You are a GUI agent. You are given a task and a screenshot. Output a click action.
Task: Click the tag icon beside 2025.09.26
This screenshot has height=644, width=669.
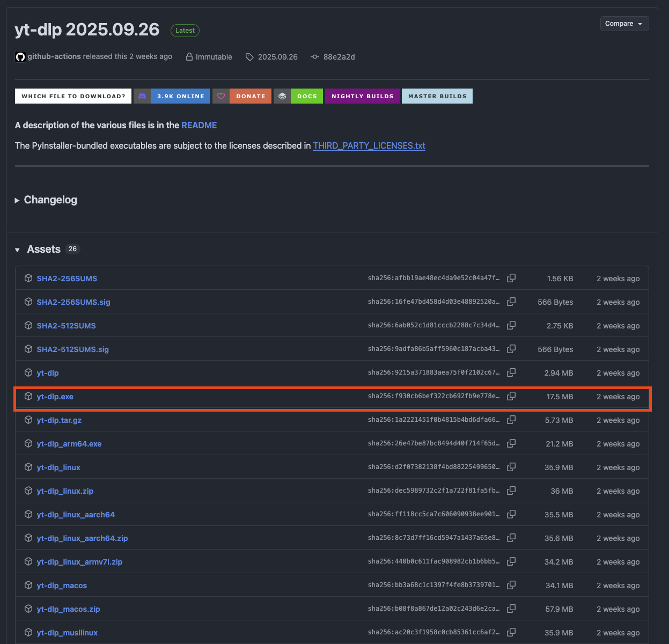[x=249, y=57]
